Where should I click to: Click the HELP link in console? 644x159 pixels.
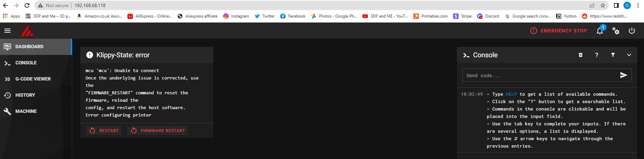pyautogui.click(x=511, y=94)
